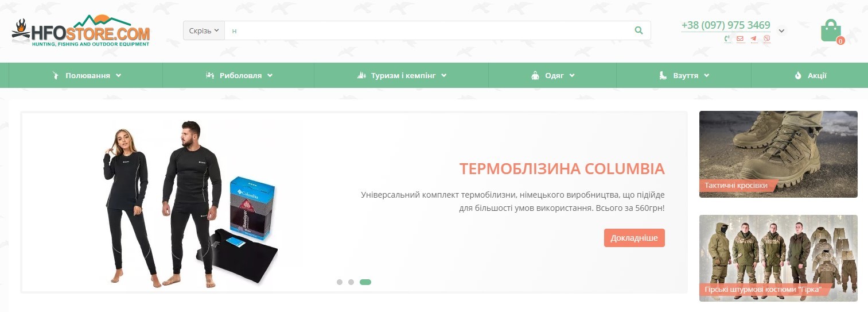Click the Туризм і кемпінг mountain icon

[361, 75]
